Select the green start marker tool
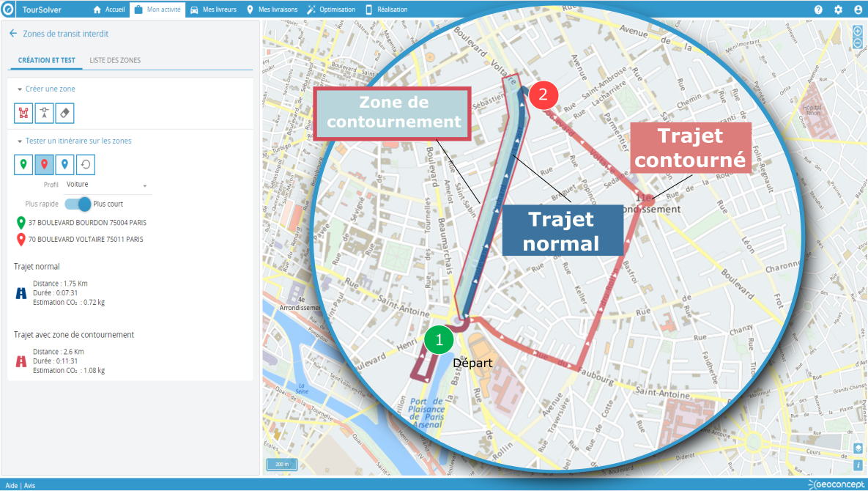 pyautogui.click(x=23, y=164)
